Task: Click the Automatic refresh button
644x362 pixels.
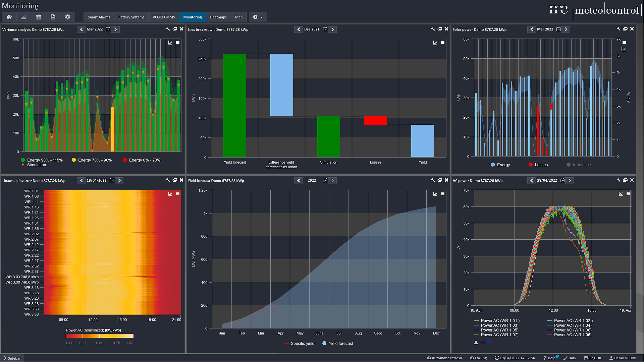Action: pos(444,358)
